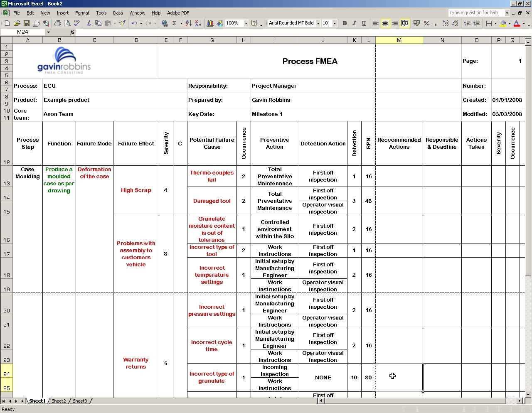Use the Format Painter

point(123,23)
